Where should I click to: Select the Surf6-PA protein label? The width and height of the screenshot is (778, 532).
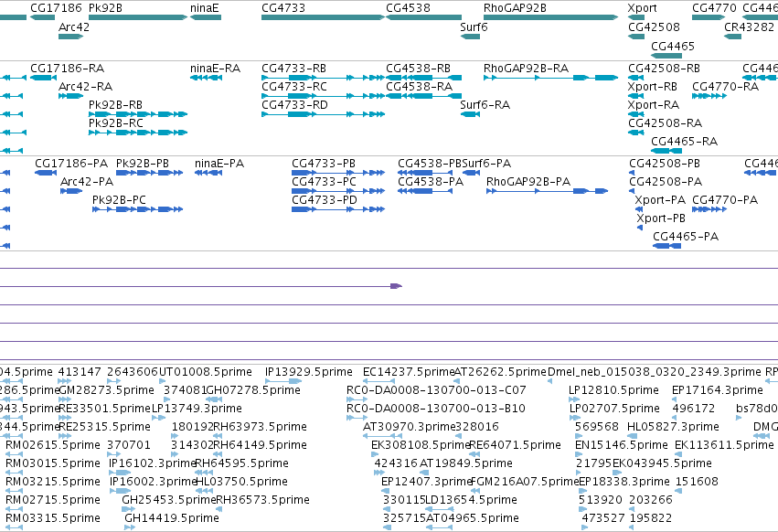[486, 164]
